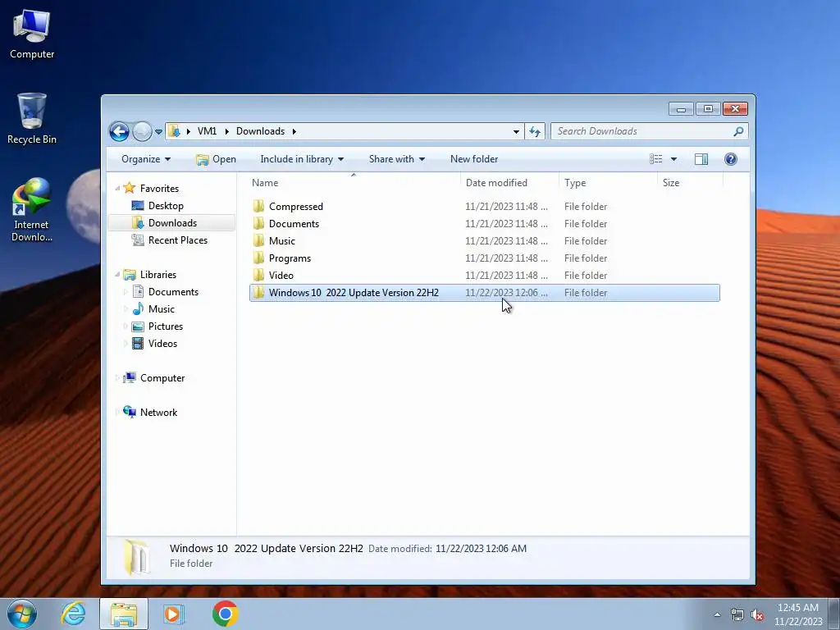Viewport: 840px width, 630px height.
Task: Select the Internet Download Manager desktop shortcut
Action: (x=32, y=210)
